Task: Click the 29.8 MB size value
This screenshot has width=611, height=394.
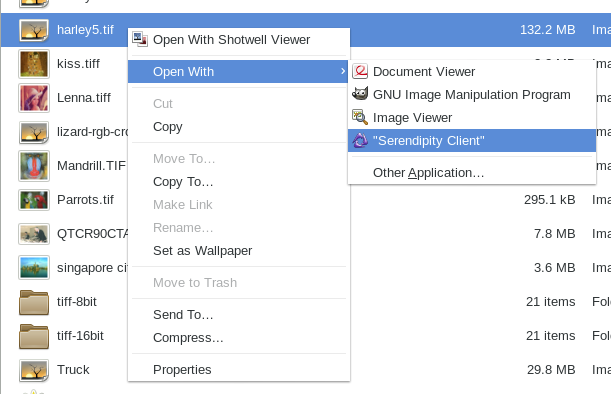Action: [551, 369]
